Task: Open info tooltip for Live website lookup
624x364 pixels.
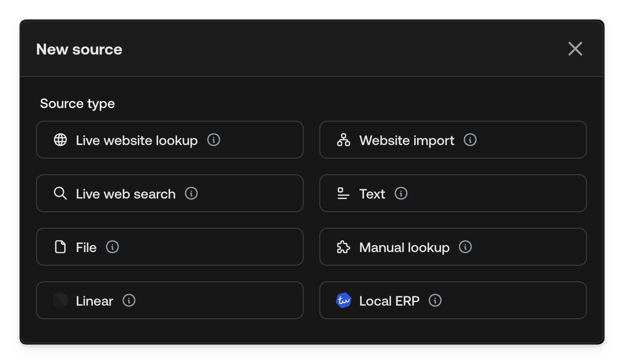Action: [x=214, y=140]
